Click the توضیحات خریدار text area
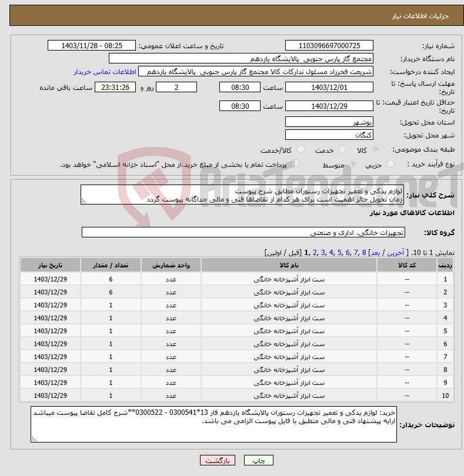Image resolution: width=464 pixels, height=476 pixels. tap(213, 424)
